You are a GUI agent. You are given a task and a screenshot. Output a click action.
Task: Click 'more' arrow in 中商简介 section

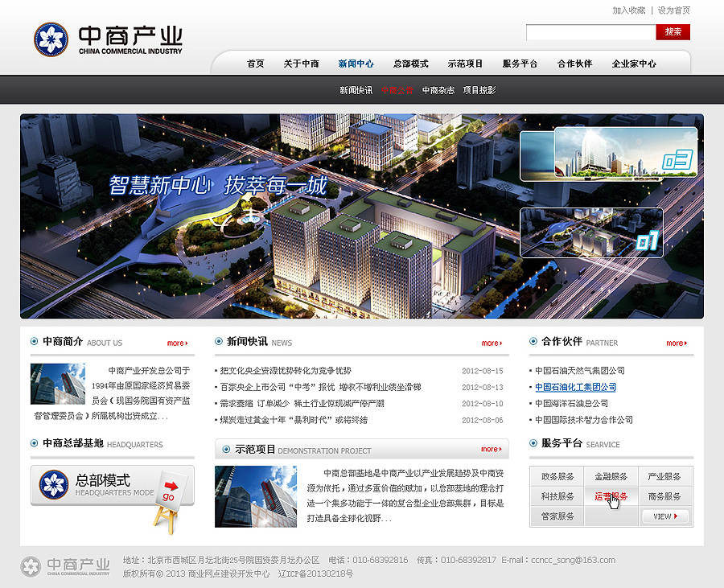coord(177,343)
